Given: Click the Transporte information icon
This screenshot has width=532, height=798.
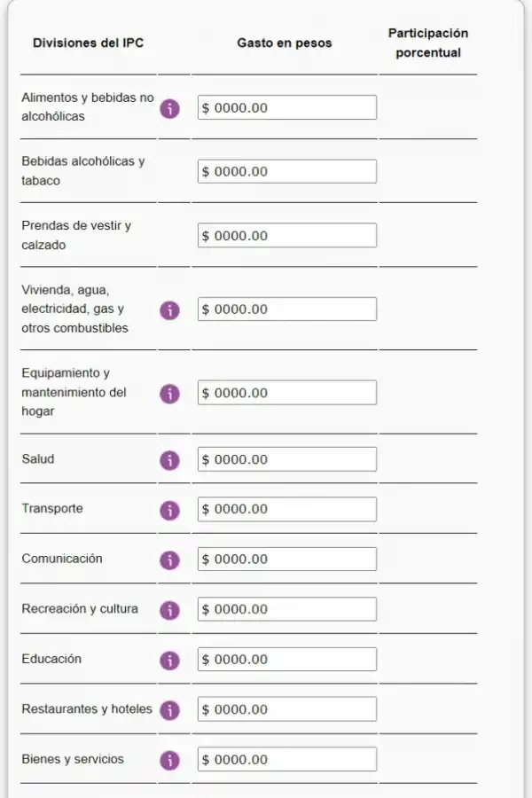Looking at the screenshot, I should 169,510.
